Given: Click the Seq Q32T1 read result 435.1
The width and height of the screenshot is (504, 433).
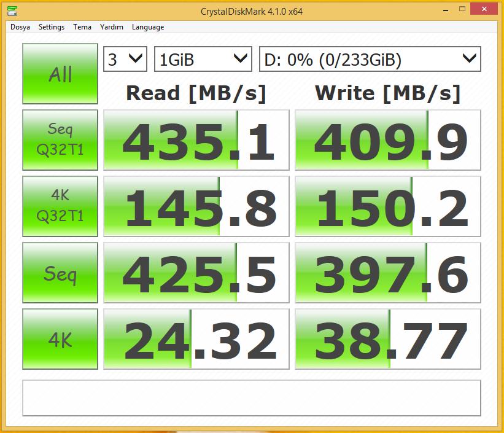Looking at the screenshot, I should (196, 140).
